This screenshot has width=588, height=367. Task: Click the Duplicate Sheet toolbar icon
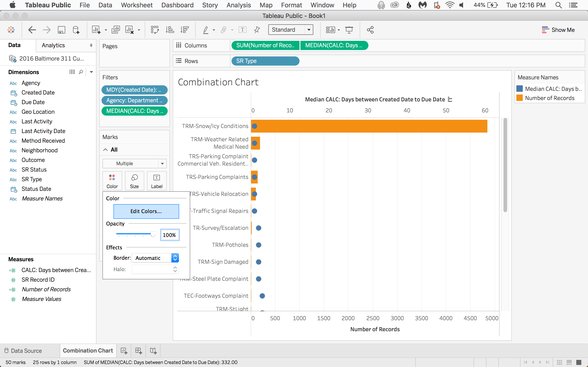click(x=115, y=30)
